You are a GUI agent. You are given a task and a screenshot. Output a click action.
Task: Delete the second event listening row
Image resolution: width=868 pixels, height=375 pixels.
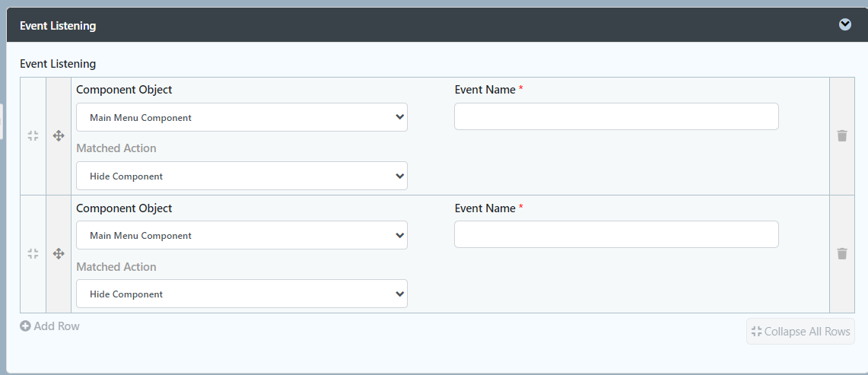click(842, 254)
